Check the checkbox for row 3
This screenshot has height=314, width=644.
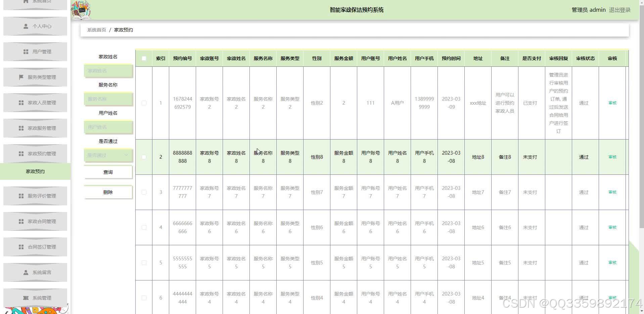point(144,192)
